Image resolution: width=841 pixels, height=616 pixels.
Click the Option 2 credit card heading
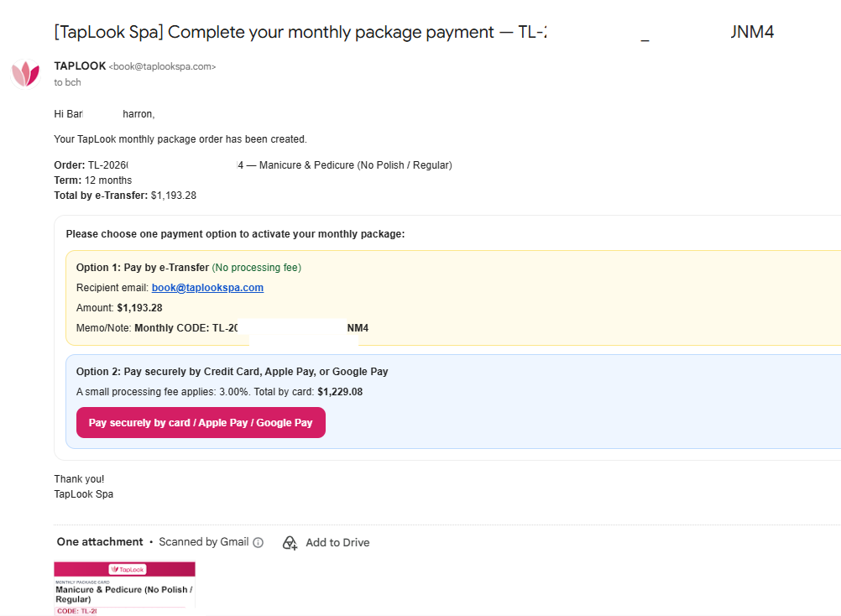[232, 372]
